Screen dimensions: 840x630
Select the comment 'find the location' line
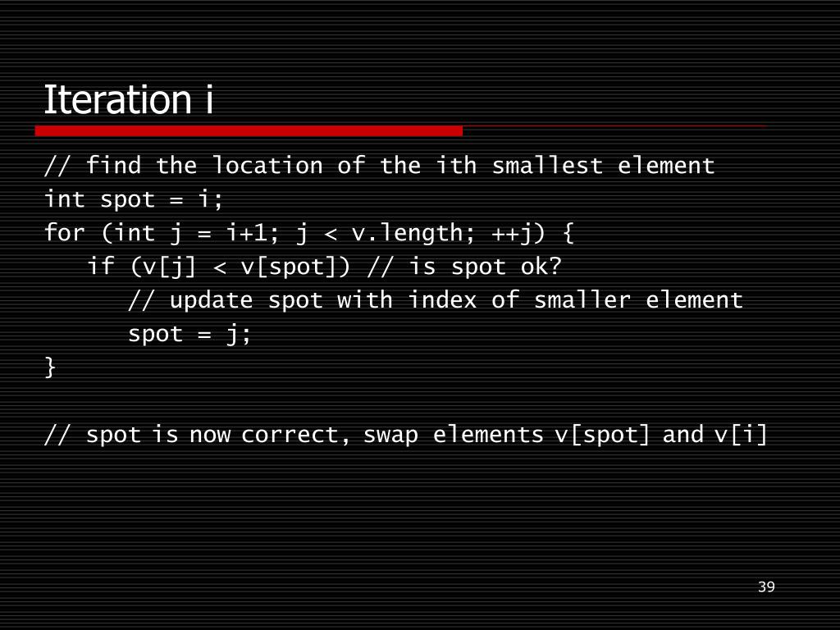(x=379, y=166)
